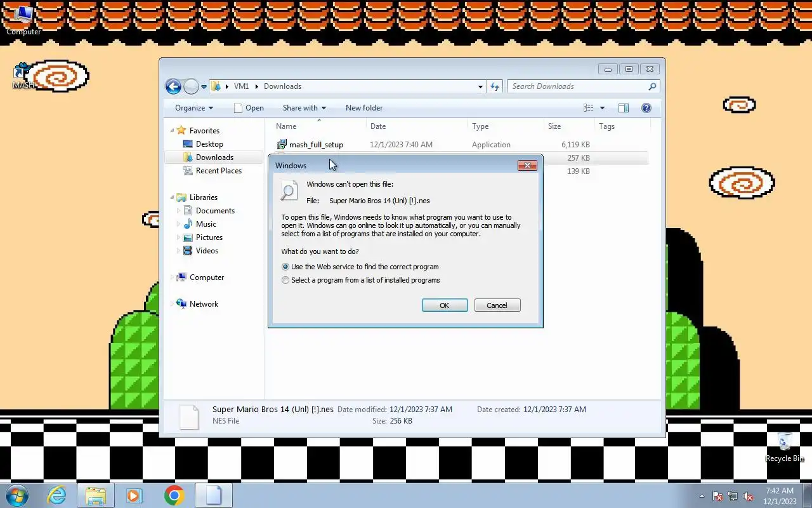Click OK in the Windows dialog
Screen dimensions: 812x508
click(445, 305)
